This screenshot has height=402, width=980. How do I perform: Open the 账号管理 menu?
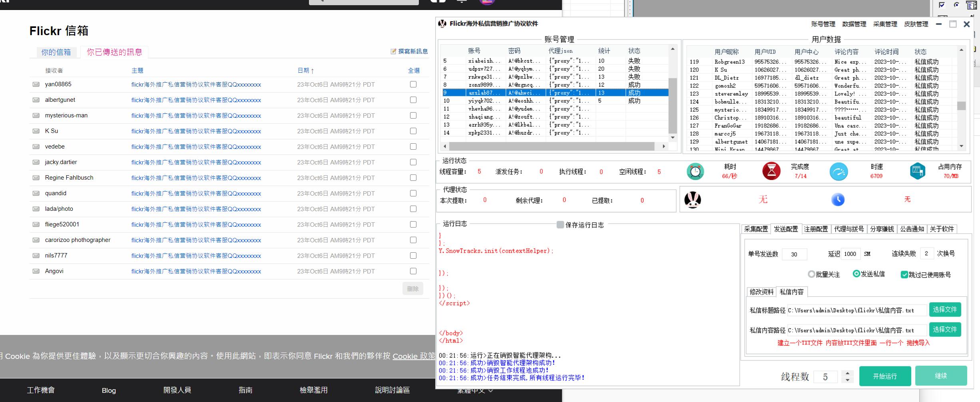(823, 24)
